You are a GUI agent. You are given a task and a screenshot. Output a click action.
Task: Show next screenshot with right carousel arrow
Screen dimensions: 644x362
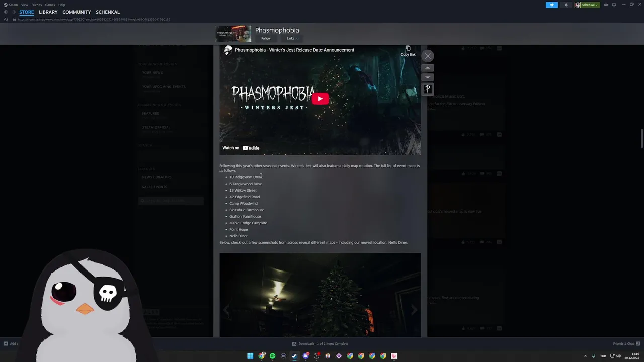(414, 310)
